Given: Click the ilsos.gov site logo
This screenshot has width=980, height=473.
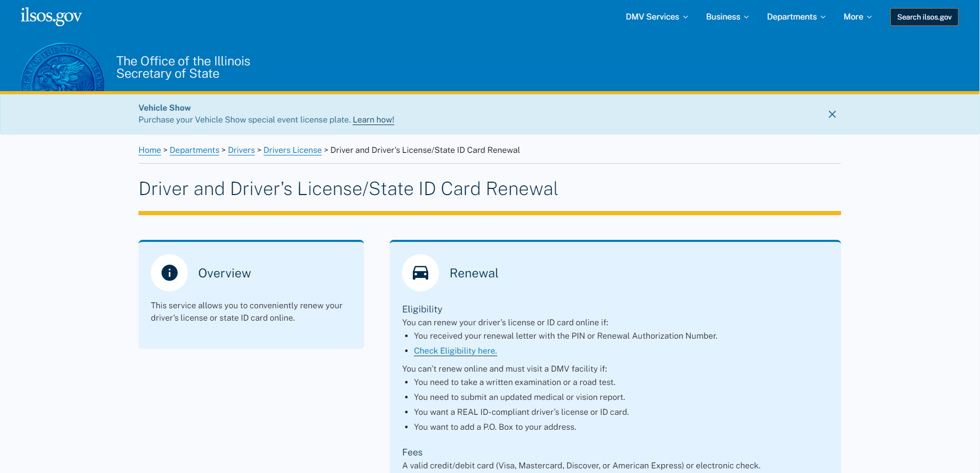Looking at the screenshot, I should coord(51,16).
